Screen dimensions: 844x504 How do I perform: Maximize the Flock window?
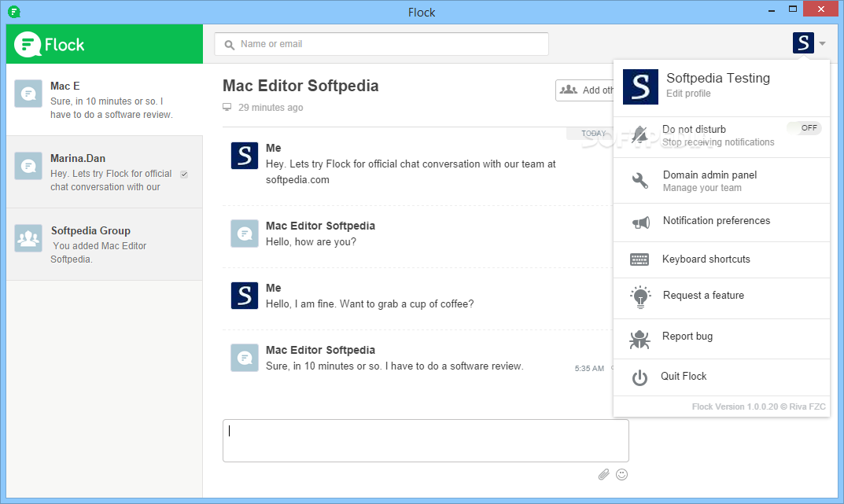click(792, 9)
